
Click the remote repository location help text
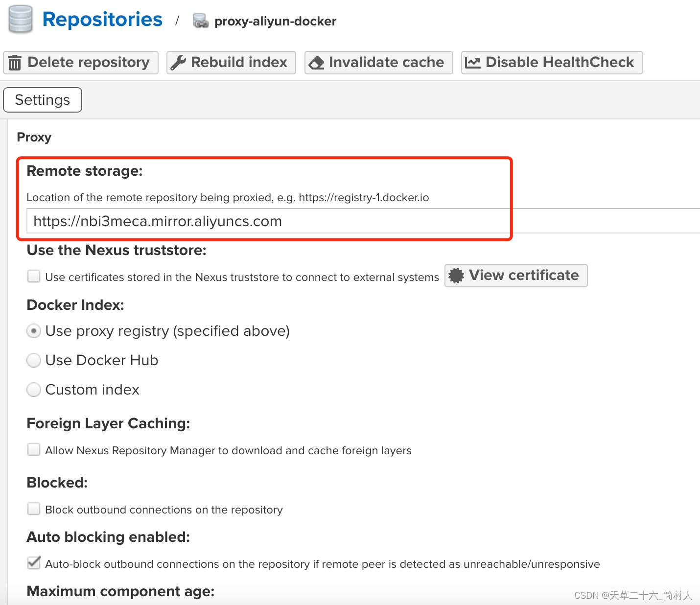click(228, 197)
